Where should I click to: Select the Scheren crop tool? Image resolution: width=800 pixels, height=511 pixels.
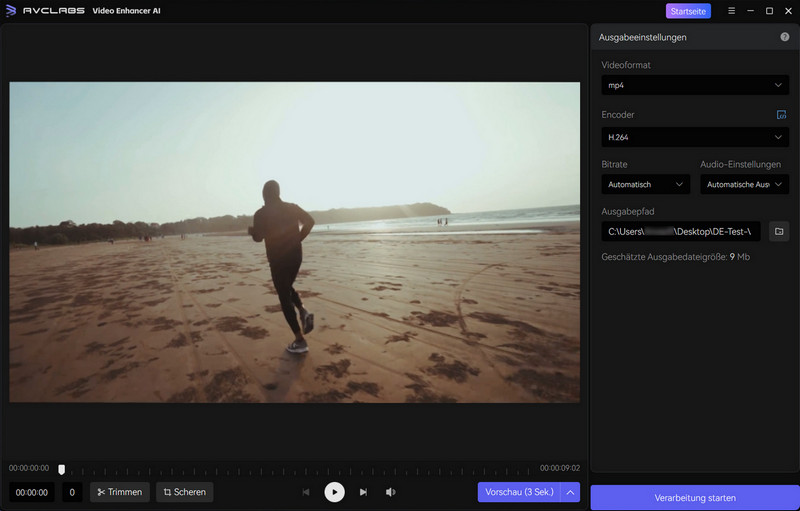click(x=184, y=492)
